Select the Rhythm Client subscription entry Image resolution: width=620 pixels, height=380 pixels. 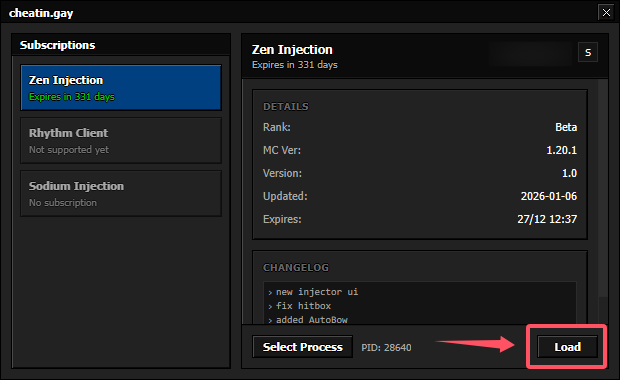pos(121,140)
